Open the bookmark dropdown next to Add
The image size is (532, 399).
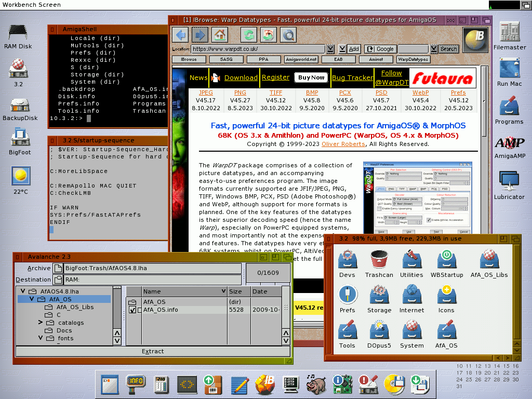342,49
